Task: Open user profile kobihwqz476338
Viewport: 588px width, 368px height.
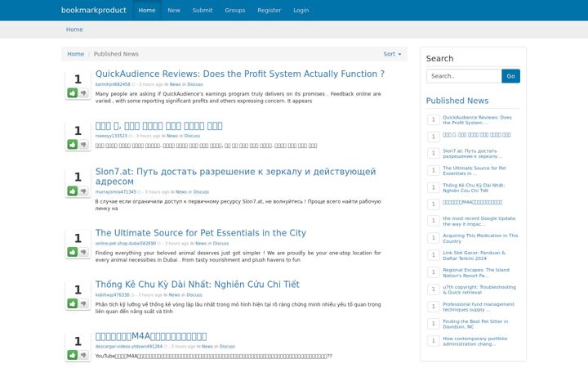Action: coord(112,294)
